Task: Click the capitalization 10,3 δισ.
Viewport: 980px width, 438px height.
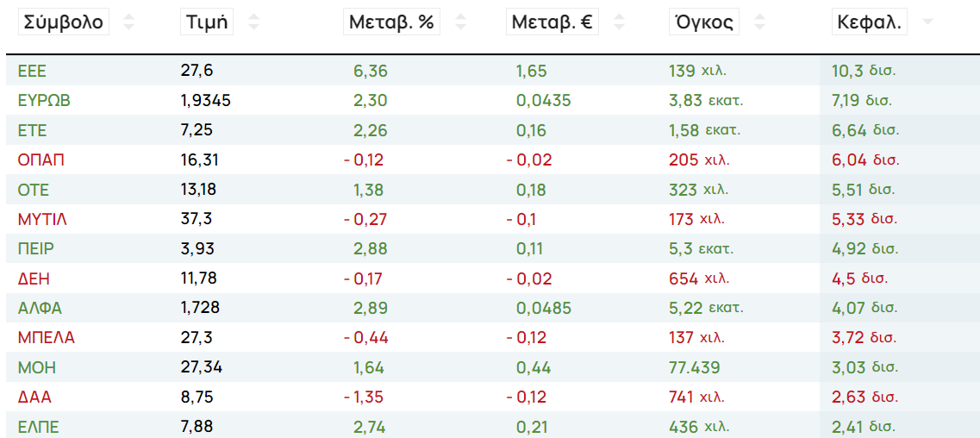Action: point(865,71)
